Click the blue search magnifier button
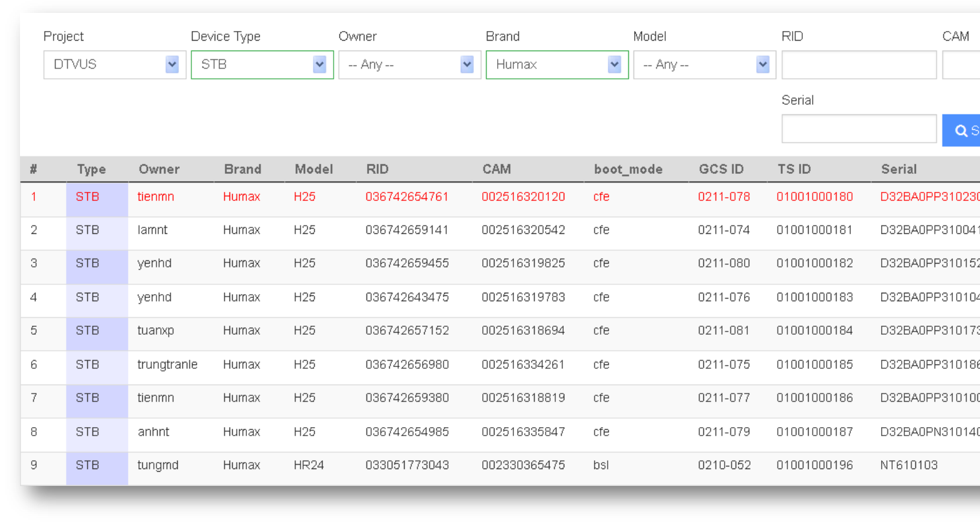This screenshot has height=526, width=980. (x=963, y=131)
